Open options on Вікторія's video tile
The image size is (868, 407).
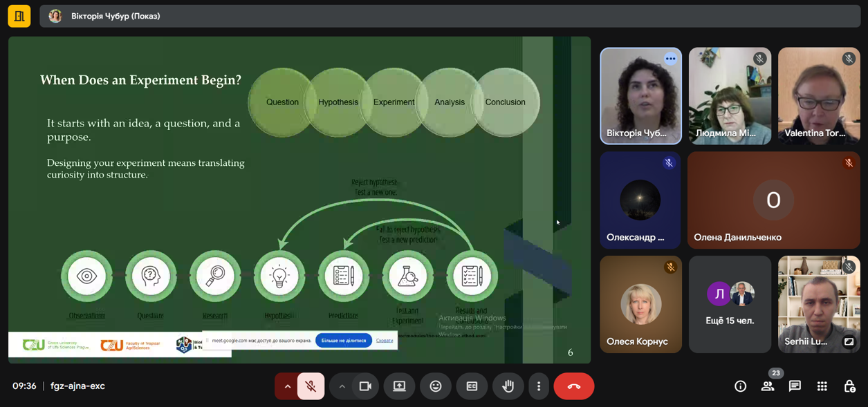coord(670,59)
